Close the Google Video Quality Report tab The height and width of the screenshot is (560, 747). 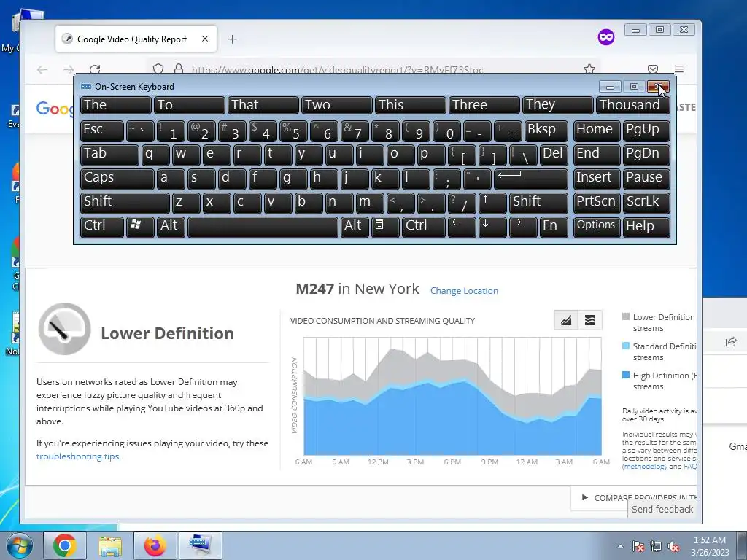[205, 39]
